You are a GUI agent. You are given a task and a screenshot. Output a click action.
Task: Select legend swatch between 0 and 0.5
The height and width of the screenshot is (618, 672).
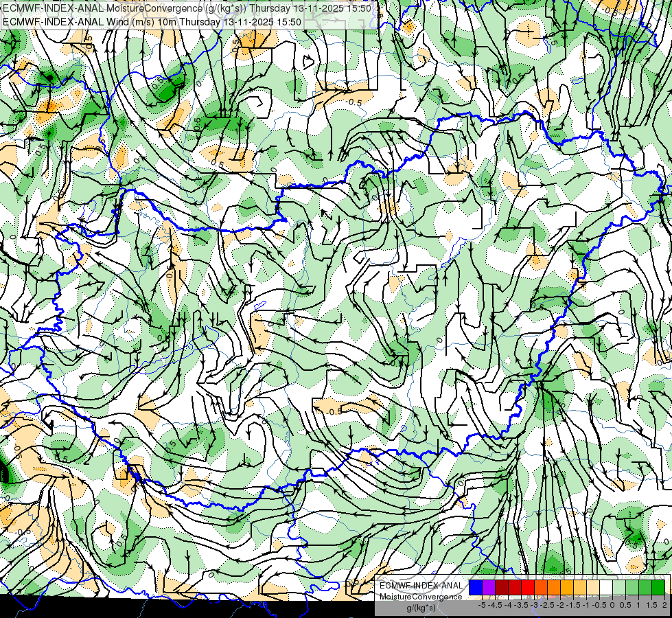pyautogui.click(x=619, y=587)
